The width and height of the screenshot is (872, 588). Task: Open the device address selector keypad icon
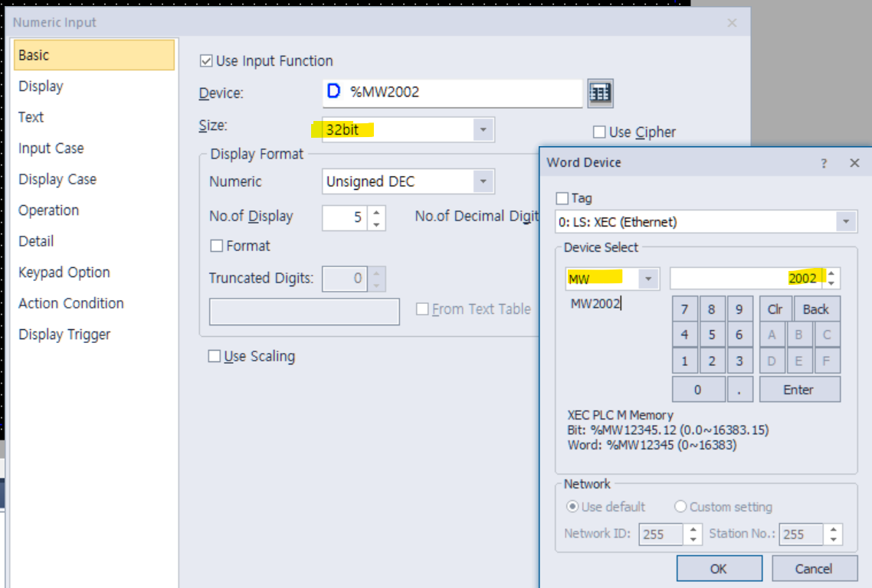click(x=601, y=93)
